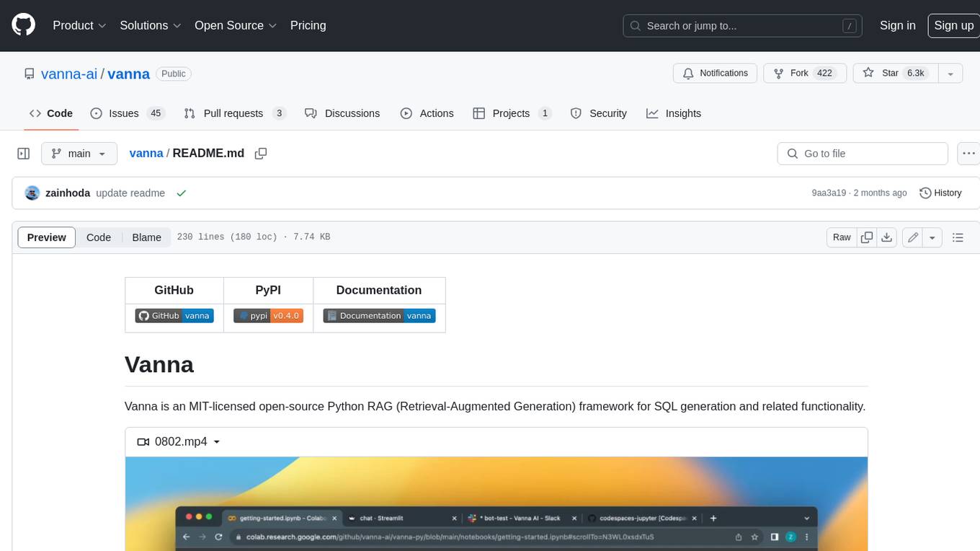Open the Pricing page
This screenshot has width=980, height=551.
tap(308, 25)
